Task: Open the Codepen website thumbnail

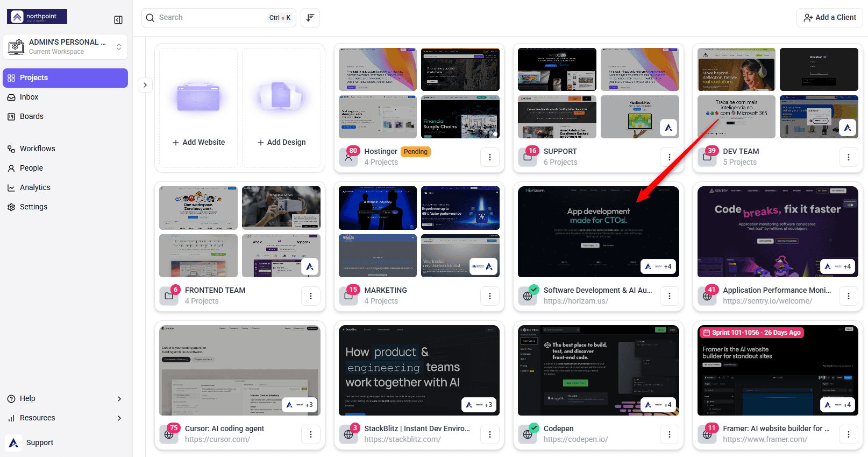Action: tap(599, 370)
